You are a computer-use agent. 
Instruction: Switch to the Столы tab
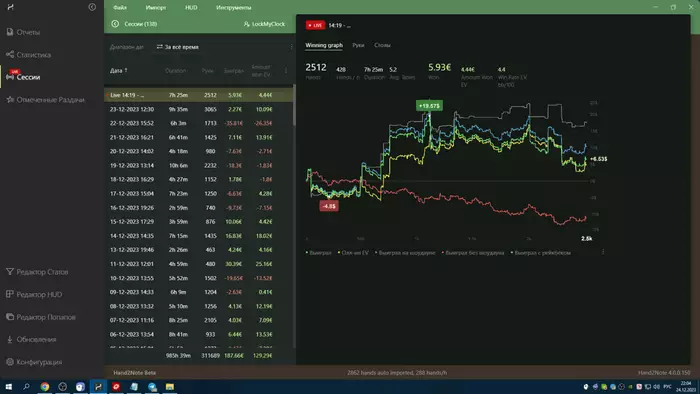(x=382, y=45)
